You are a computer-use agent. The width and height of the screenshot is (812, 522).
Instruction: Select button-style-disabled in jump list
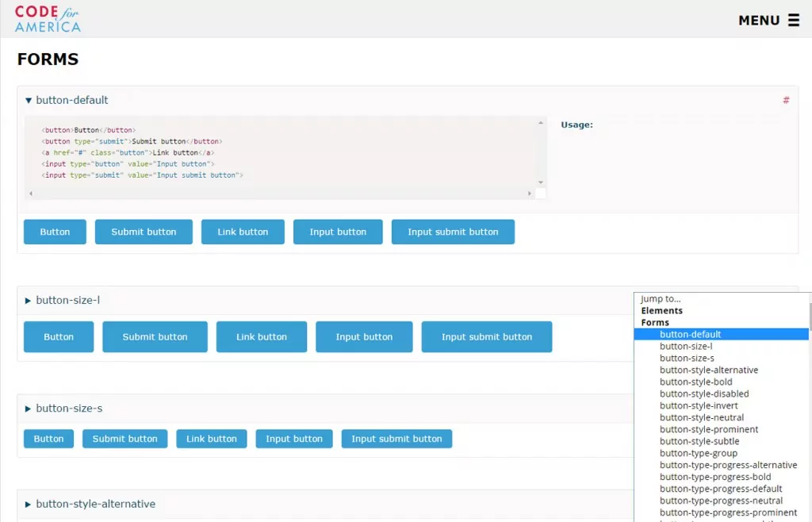(721, 394)
